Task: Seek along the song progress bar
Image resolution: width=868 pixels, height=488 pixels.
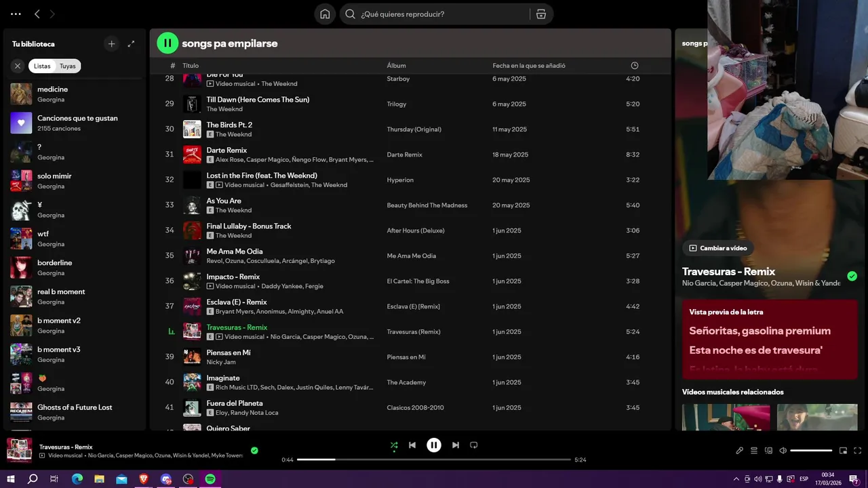Action: (x=434, y=460)
